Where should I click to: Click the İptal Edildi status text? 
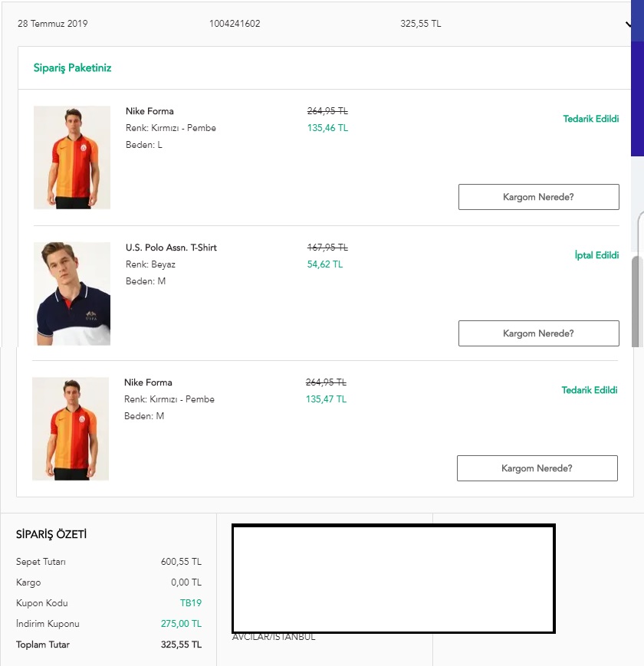(x=596, y=255)
